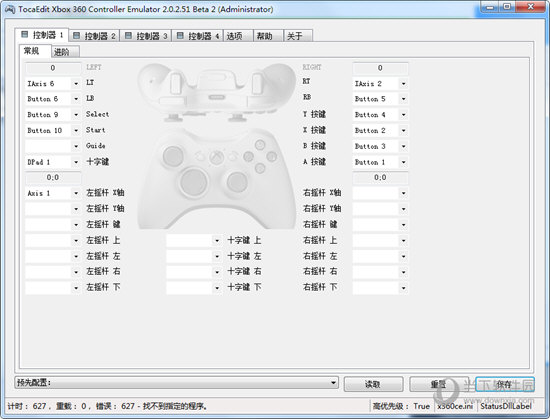Open the 选项 tab
Image resolution: width=550 pixels, height=419 pixels.
238,36
